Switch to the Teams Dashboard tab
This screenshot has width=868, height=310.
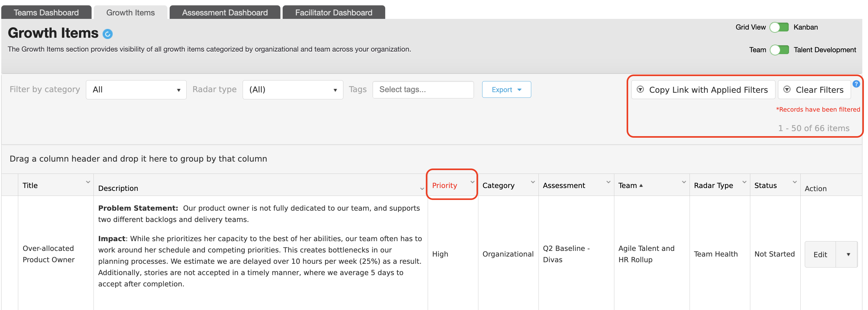point(46,13)
